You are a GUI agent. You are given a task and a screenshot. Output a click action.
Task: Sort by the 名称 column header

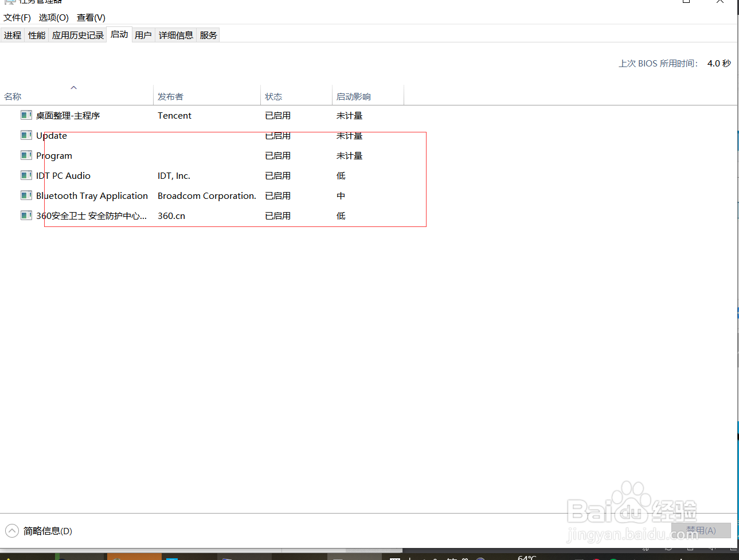[x=76, y=96]
